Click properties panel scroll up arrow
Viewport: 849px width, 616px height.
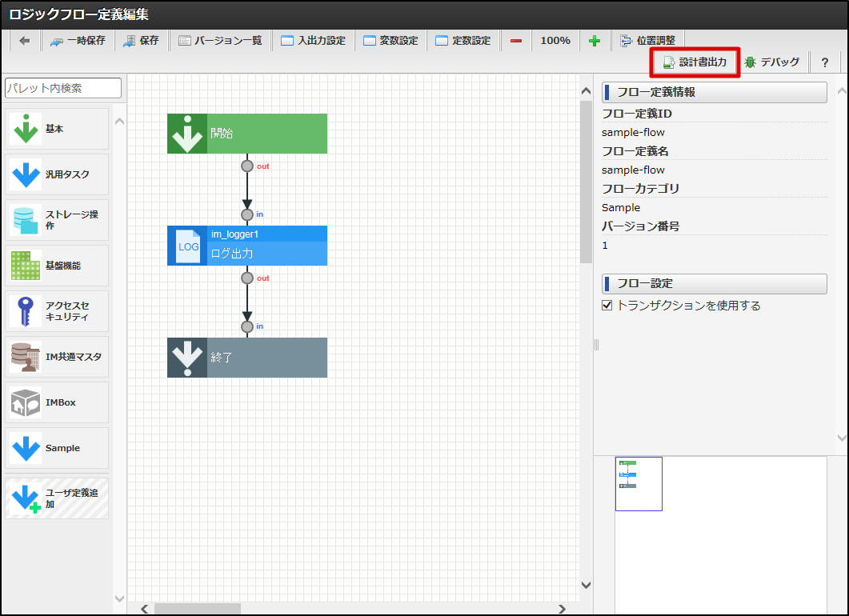842,91
